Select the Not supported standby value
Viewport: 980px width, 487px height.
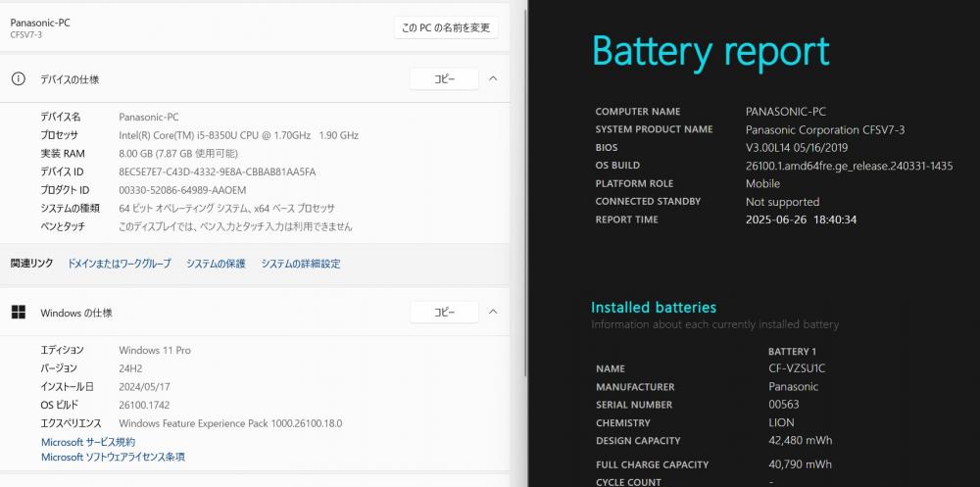pos(782,202)
